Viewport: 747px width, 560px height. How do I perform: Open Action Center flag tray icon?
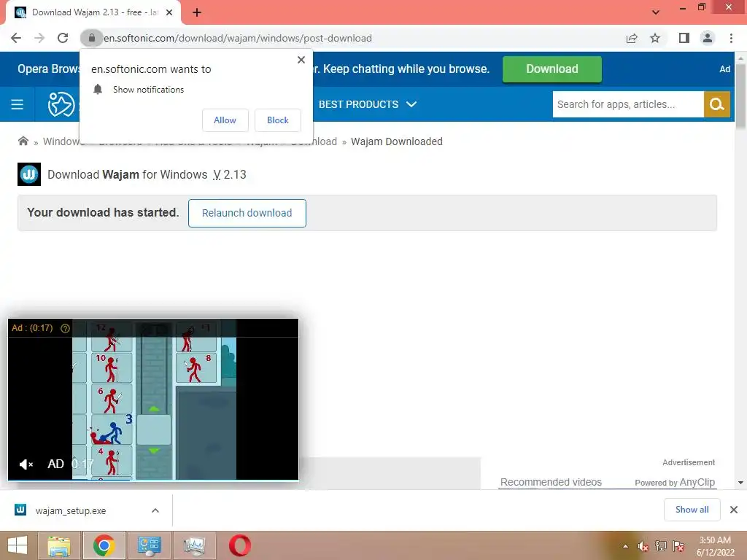pos(678,546)
